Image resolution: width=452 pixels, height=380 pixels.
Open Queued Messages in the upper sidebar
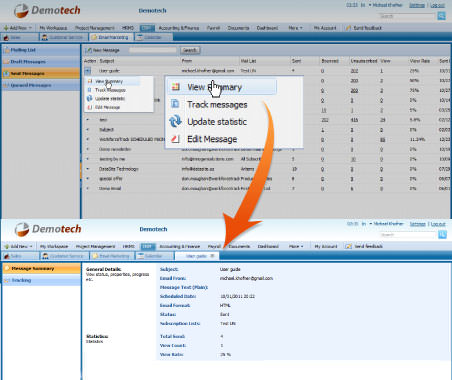(x=41, y=85)
